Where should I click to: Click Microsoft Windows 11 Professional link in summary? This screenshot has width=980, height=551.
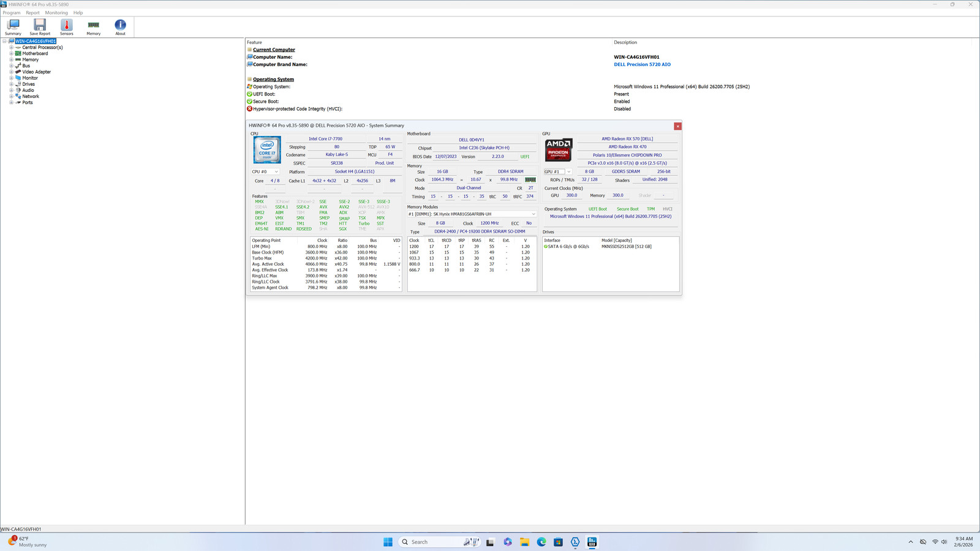[611, 217]
